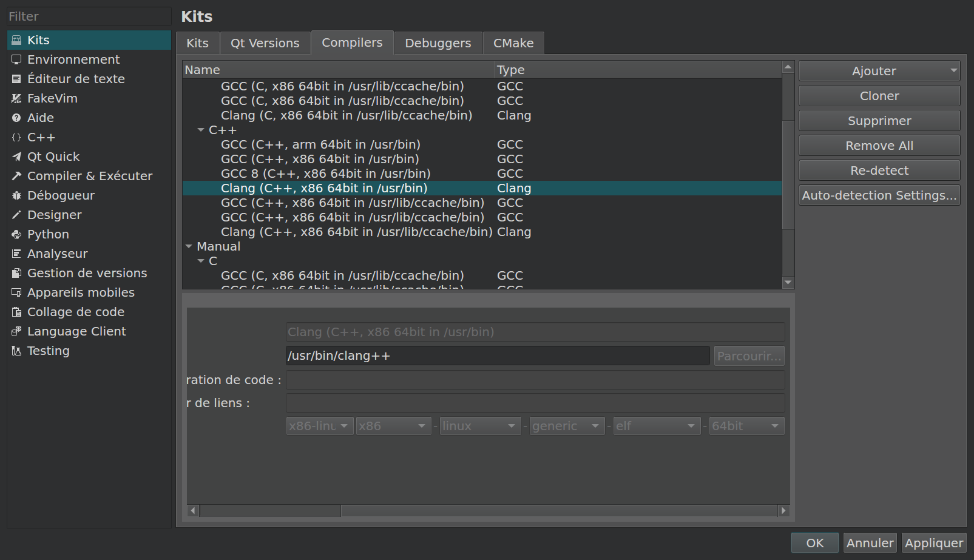974x560 pixels.
Task: Select the Language Client icon
Action: pyautogui.click(x=16, y=331)
